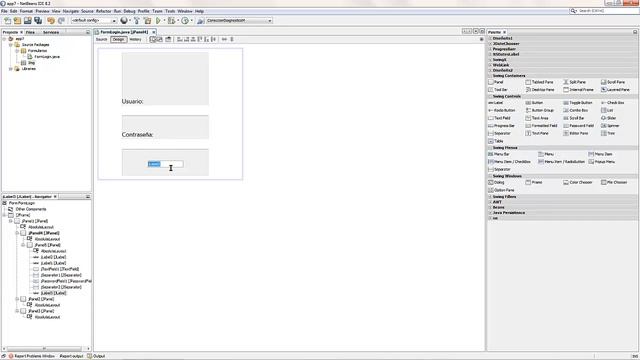Expand the Beans palette category
The width and height of the screenshot is (640, 360).
click(490, 207)
